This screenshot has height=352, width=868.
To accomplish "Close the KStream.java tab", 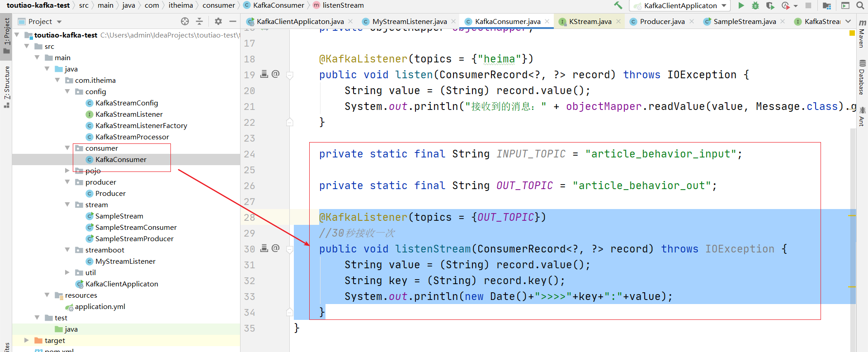I will click(618, 21).
